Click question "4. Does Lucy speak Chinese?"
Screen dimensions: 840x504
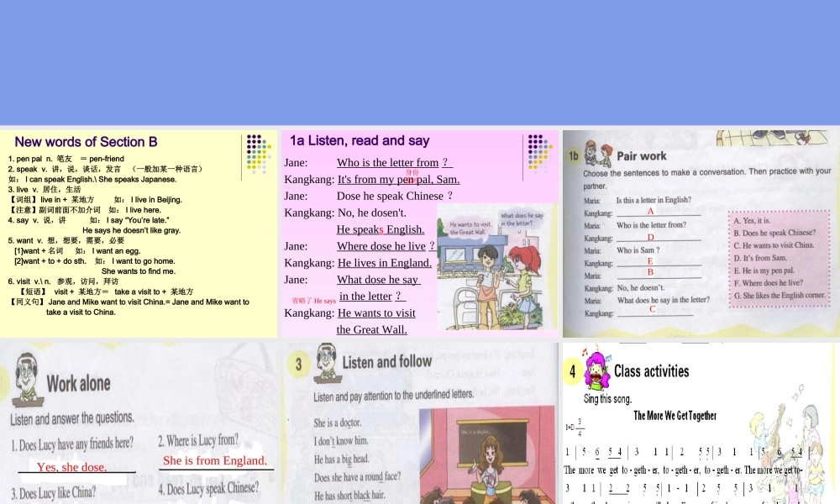(x=208, y=489)
